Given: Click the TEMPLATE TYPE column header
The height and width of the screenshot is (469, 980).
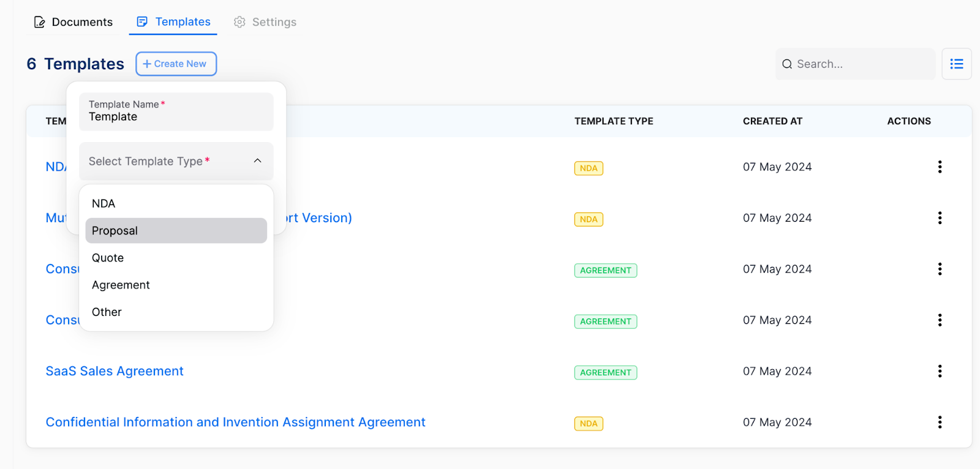Looking at the screenshot, I should pyautogui.click(x=614, y=121).
